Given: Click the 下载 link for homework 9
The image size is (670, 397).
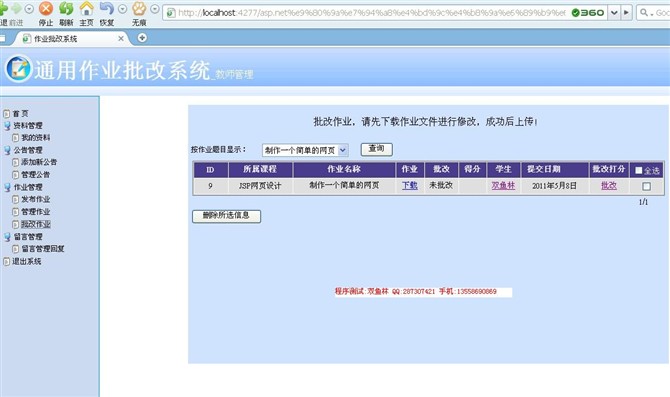Looking at the screenshot, I should click(410, 185).
